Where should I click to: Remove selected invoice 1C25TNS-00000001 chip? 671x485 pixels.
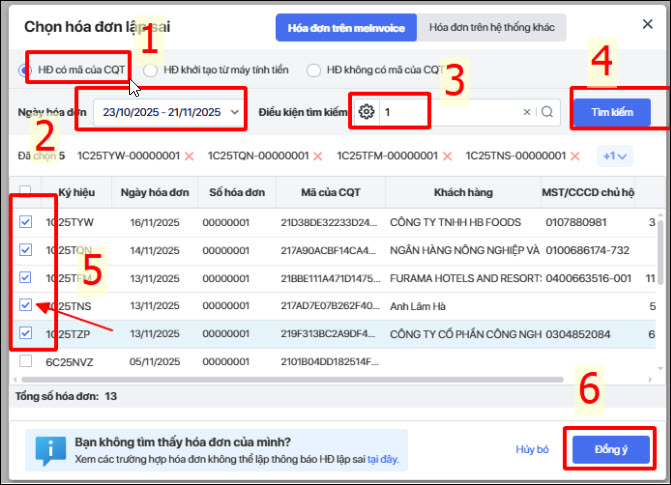[x=575, y=156]
